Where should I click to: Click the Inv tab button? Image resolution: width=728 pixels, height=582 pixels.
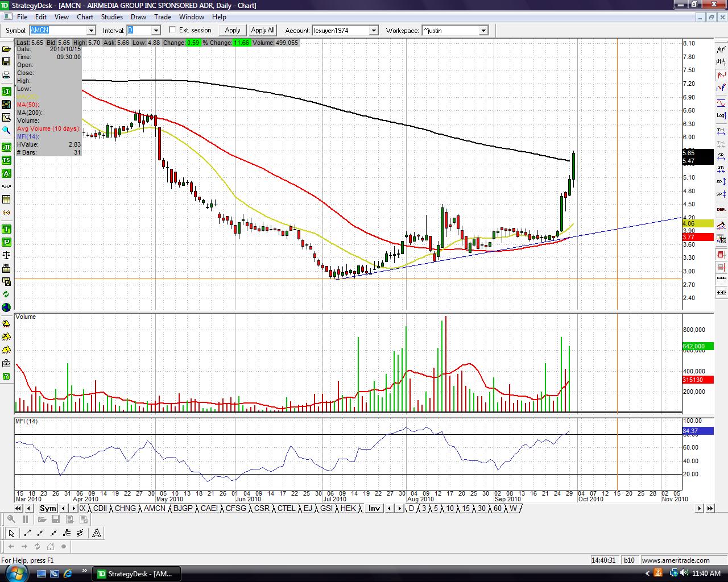374,509
